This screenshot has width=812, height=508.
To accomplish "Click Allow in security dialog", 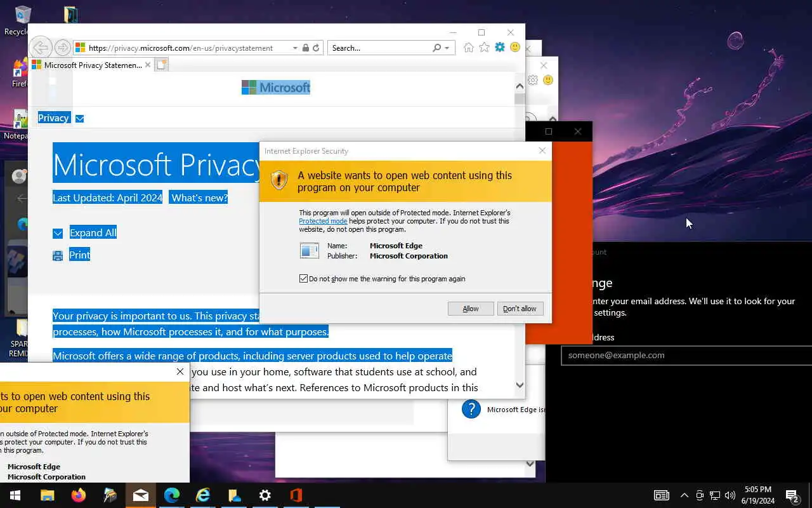I will [471, 309].
